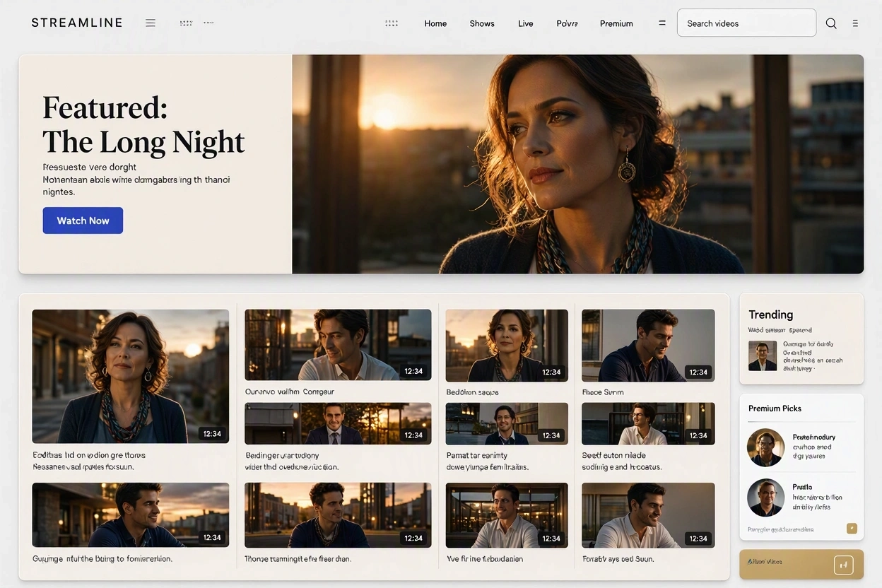The height and width of the screenshot is (588, 882).
Task: Open the Premium nav item
Action: tap(616, 23)
